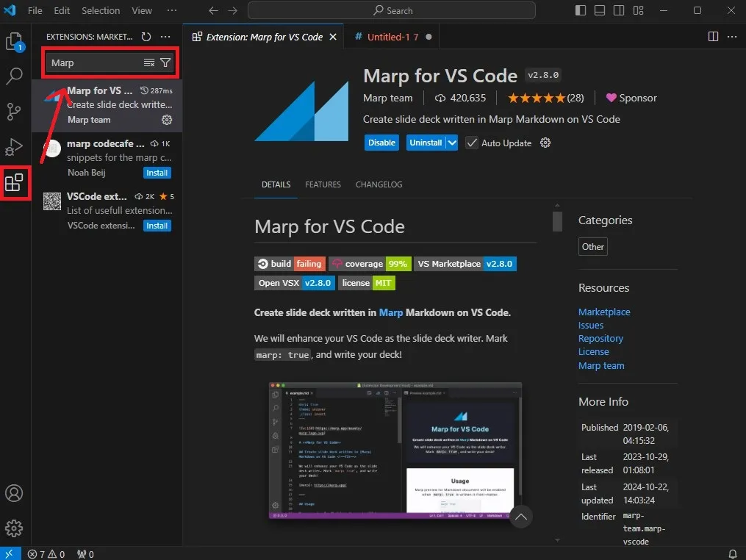The image size is (746, 560).
Task: Click the scroll-to-top arrow button
Action: [521, 517]
